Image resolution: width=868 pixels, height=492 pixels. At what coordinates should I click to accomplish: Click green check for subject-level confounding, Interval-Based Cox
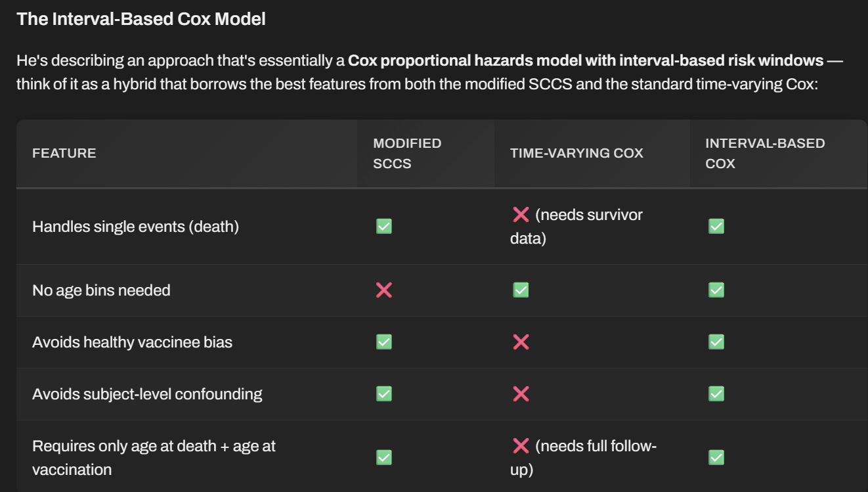pyautogui.click(x=716, y=393)
